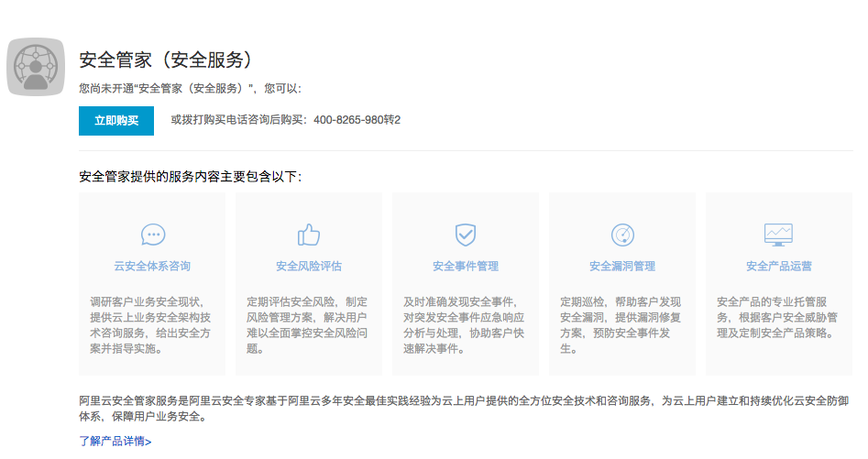This screenshot has width=868, height=459.
Task: Click the page heading 安全管家（安全服务）
Action: tap(166, 60)
